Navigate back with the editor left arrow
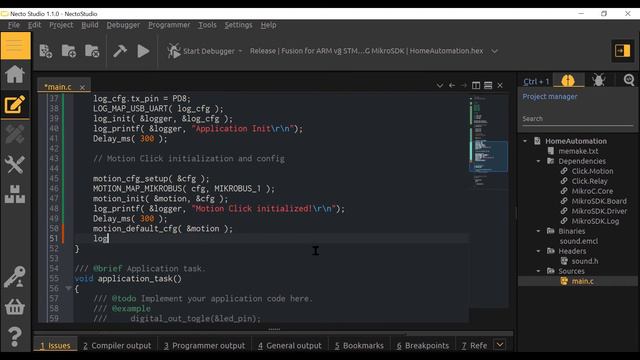This screenshot has height=360, width=640. pyautogui.click(x=452, y=85)
